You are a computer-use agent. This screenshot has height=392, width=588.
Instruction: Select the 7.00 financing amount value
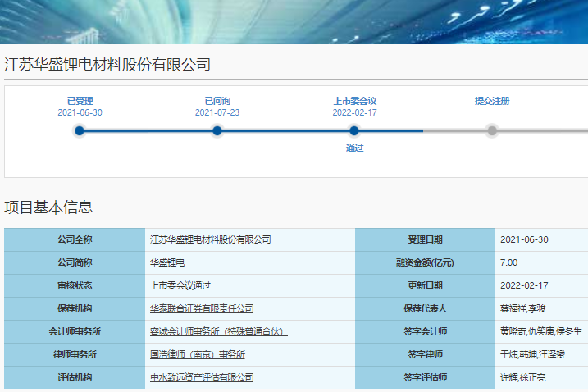tap(508, 262)
